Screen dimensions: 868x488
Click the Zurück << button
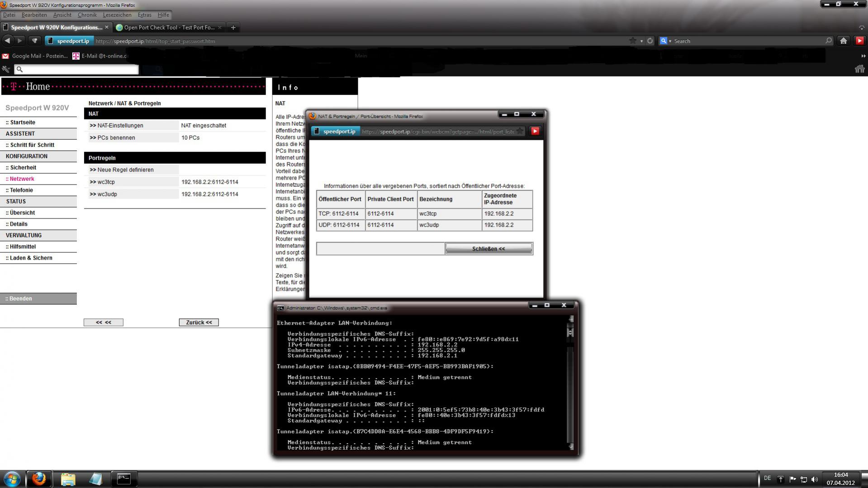click(x=199, y=322)
